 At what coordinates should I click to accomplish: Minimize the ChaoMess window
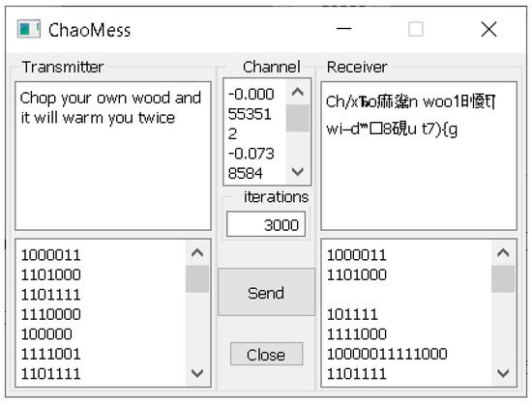point(343,29)
